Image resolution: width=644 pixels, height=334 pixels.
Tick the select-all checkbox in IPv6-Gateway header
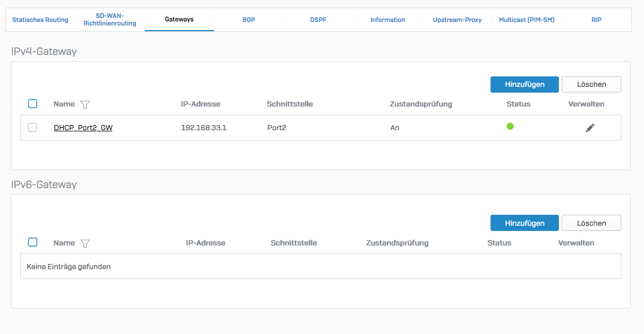(x=32, y=242)
